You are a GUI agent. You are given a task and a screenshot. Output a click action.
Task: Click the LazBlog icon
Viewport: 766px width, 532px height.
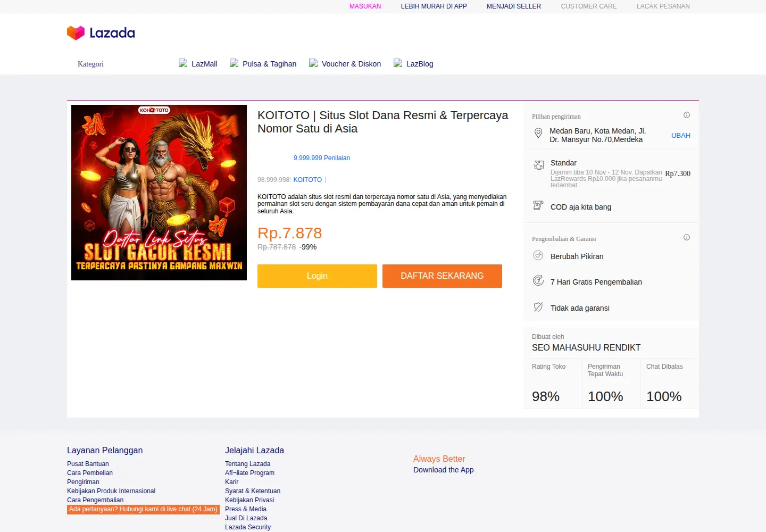(x=398, y=63)
